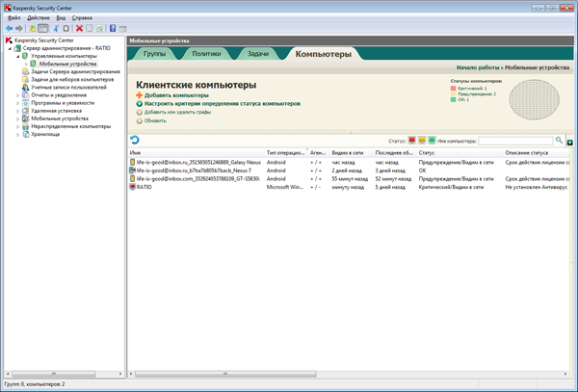Click Настроить критерии определения статуса компьютеров

[223, 104]
